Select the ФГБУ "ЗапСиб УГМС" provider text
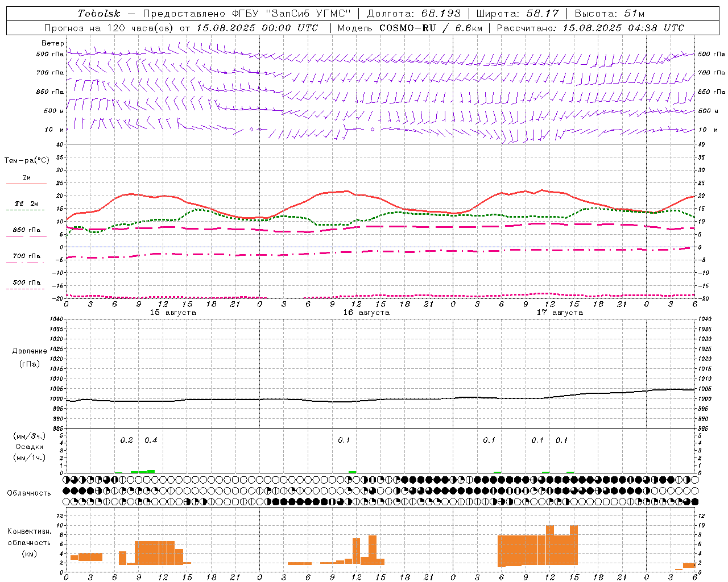The height and width of the screenshot is (582, 728). [292, 14]
